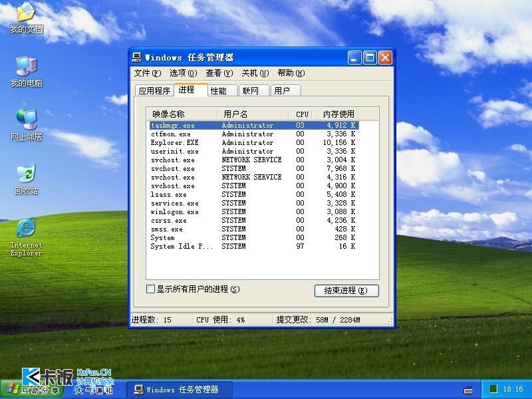The image size is (532, 399).
Task: Select the services.exe process row
Action: (x=254, y=203)
